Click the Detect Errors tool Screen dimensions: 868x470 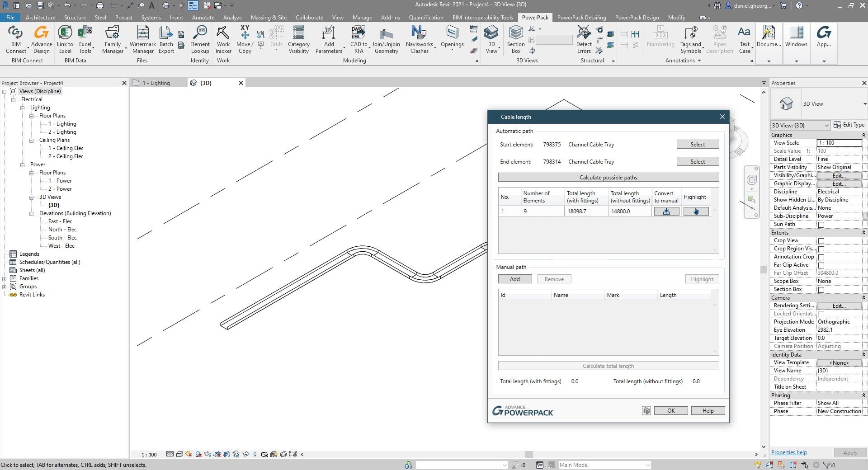pyautogui.click(x=584, y=40)
